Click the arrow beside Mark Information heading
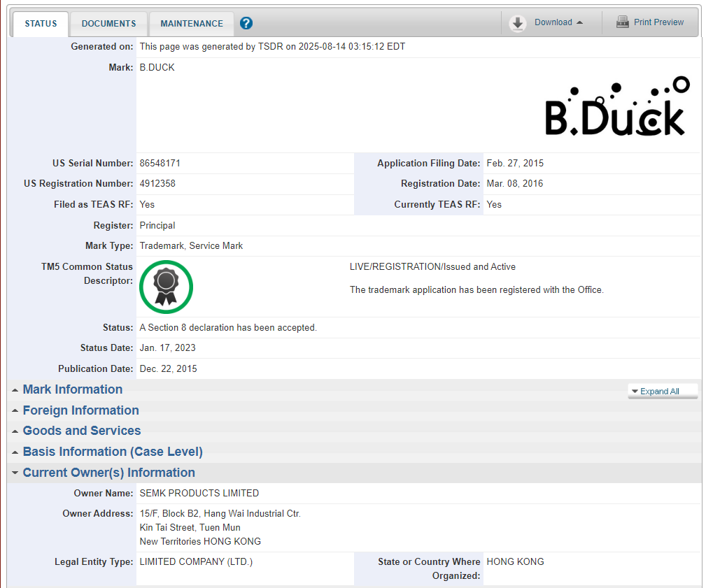 click(x=15, y=390)
